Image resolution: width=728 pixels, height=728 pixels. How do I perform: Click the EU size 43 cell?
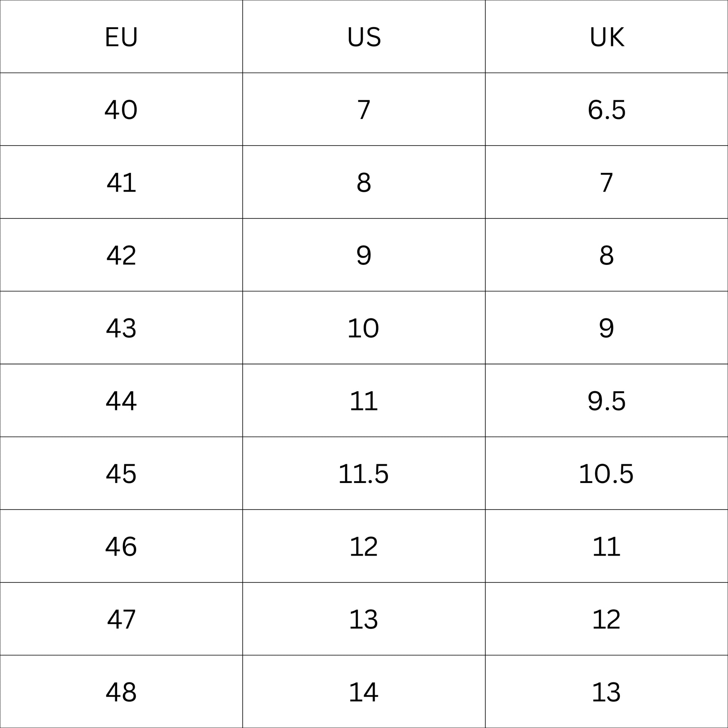click(x=121, y=328)
